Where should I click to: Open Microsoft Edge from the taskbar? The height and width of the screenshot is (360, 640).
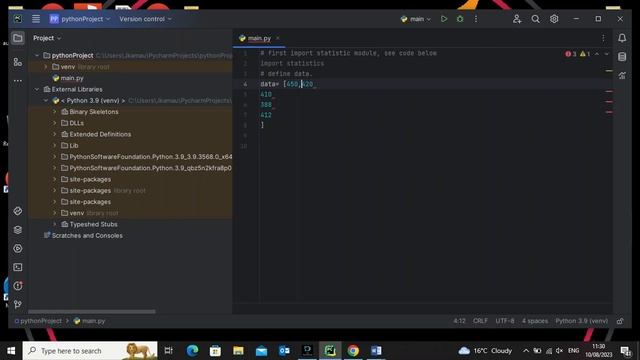[192, 351]
